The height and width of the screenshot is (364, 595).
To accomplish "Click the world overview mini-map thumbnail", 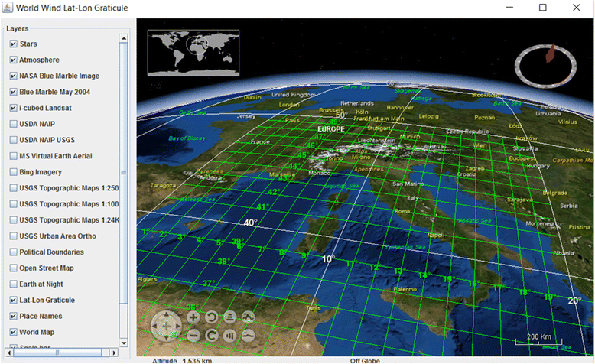I will click(193, 53).
